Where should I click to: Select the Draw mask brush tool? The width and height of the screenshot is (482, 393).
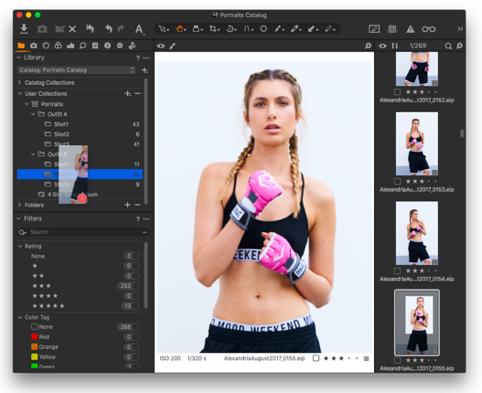coord(295,29)
